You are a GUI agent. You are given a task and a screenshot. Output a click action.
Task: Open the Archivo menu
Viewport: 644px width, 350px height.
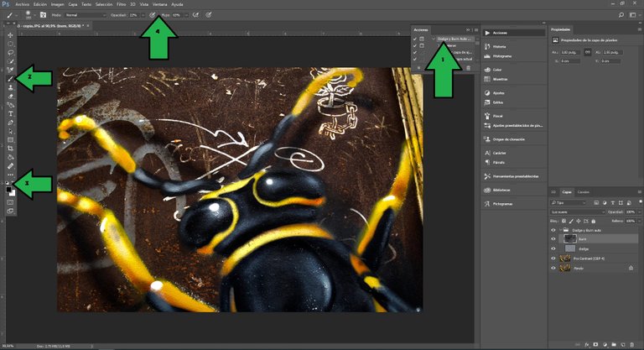point(22,4)
